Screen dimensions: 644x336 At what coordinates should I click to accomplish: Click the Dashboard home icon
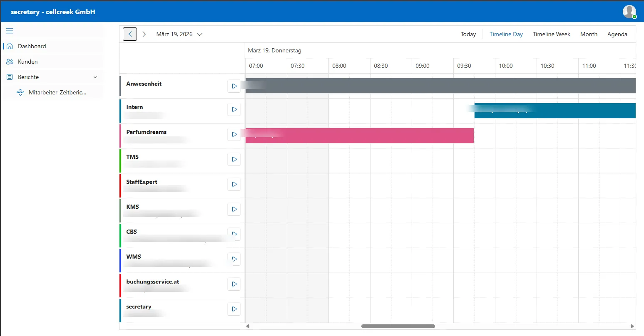coord(8,46)
